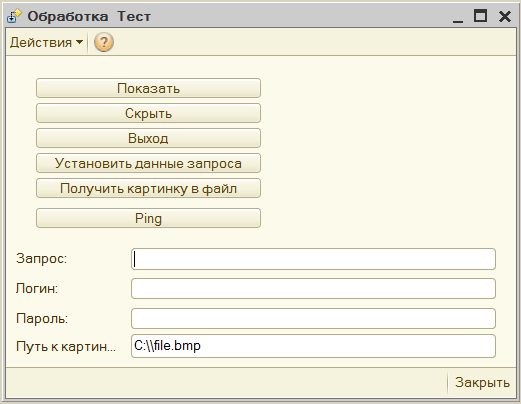Viewport: 521px width, 404px height.
Task: Focus the Пароль input field
Action: click(313, 319)
